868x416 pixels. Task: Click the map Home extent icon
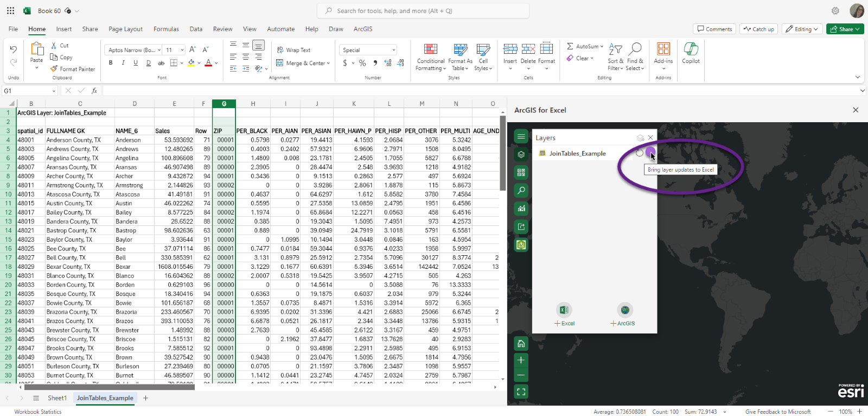521,344
